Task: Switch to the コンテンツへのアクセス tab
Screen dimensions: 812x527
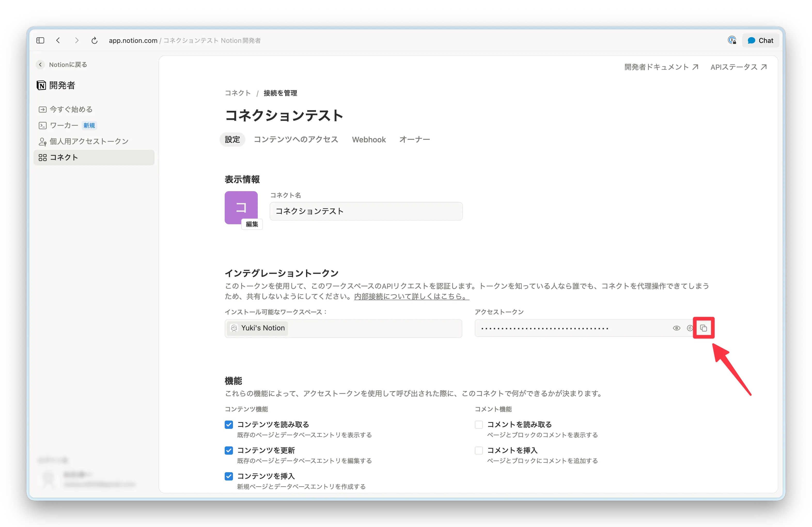Action: pyautogui.click(x=296, y=139)
